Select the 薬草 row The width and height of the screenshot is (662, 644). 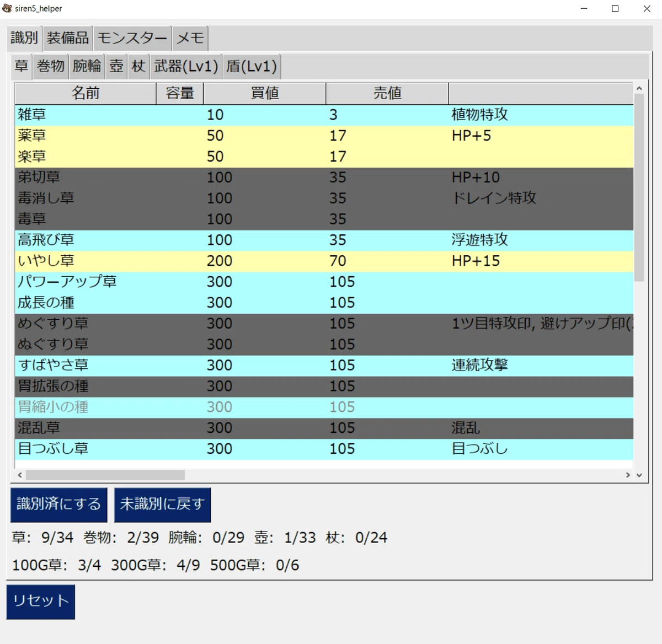click(x=324, y=136)
